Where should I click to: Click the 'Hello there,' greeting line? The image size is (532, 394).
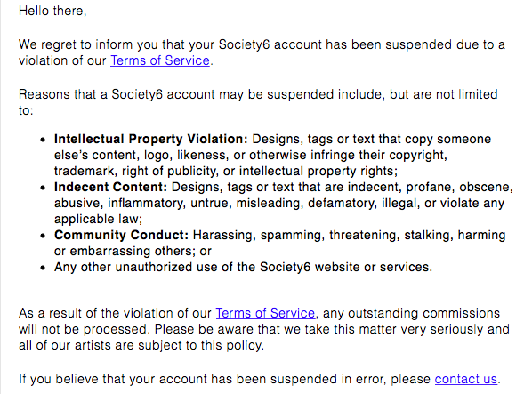coord(52,11)
